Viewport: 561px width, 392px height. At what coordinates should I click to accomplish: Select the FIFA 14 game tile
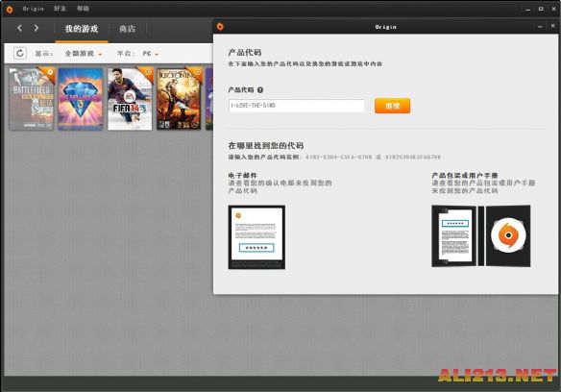coord(130,99)
